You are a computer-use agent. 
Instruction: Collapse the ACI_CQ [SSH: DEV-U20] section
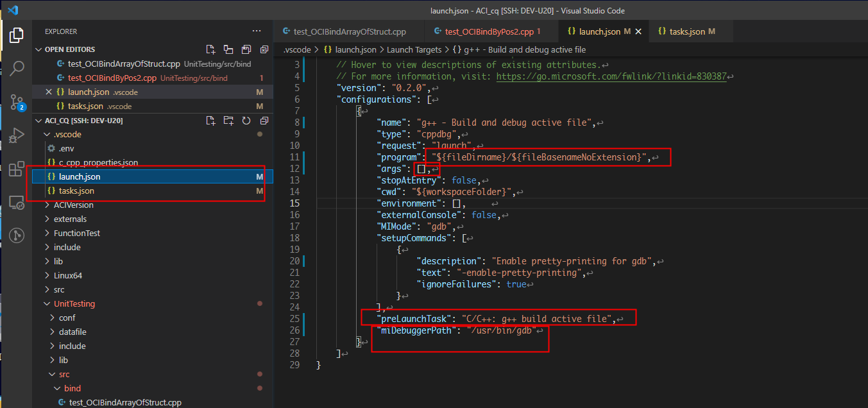click(38, 120)
